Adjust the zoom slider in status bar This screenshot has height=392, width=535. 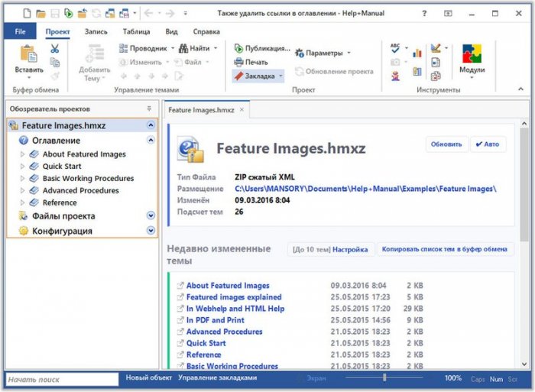[384, 377]
